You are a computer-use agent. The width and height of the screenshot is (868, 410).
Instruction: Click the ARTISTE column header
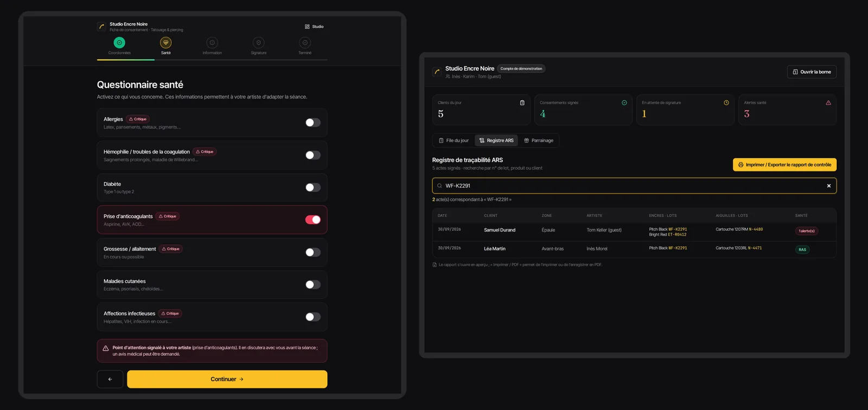click(x=594, y=215)
